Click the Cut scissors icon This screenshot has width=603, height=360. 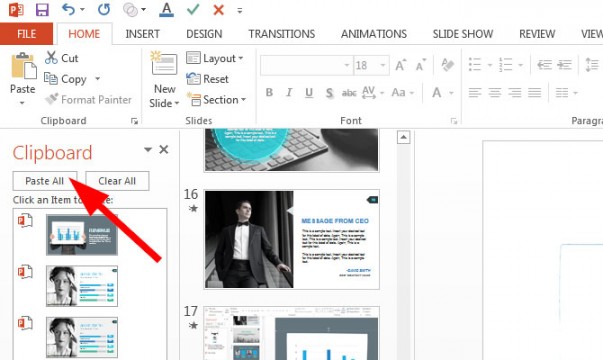51,58
